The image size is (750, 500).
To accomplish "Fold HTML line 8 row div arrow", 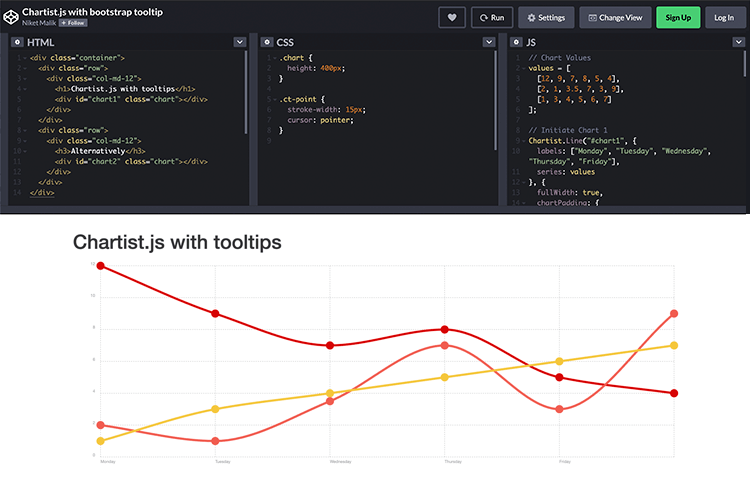I will pyautogui.click(x=25, y=130).
